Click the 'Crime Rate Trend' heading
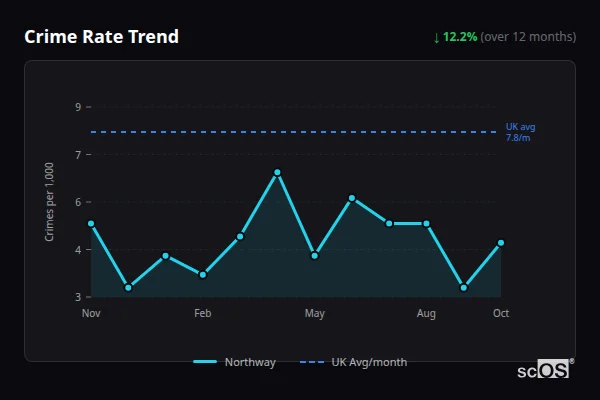Viewport: 600px width, 400px height. click(x=101, y=37)
